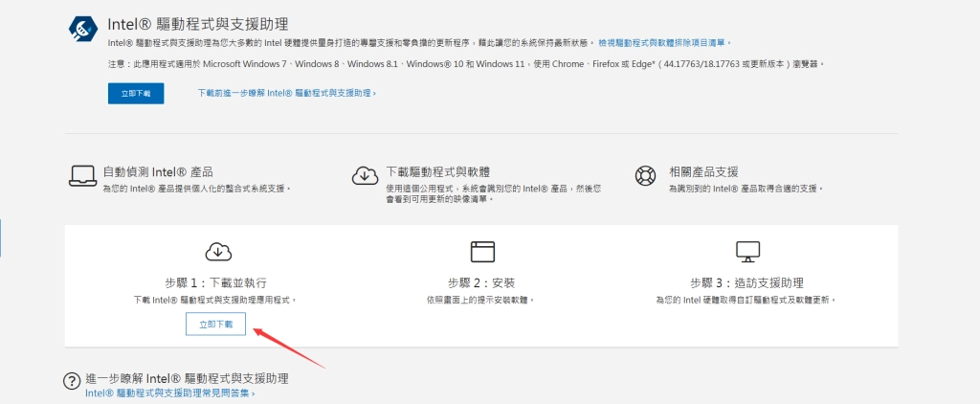The image size is (980, 404).
Task: Click the 進一步瞭解 Intel® 驅動程式與支援助理 heading at the bottom
Action: (187, 378)
